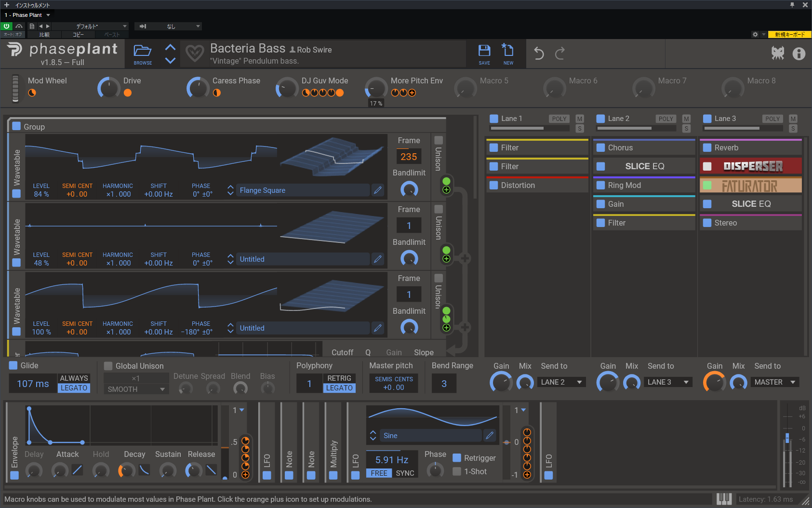Image resolution: width=812 pixels, height=508 pixels.
Task: Disable the Reverb effect in Lane 3
Action: click(x=707, y=147)
